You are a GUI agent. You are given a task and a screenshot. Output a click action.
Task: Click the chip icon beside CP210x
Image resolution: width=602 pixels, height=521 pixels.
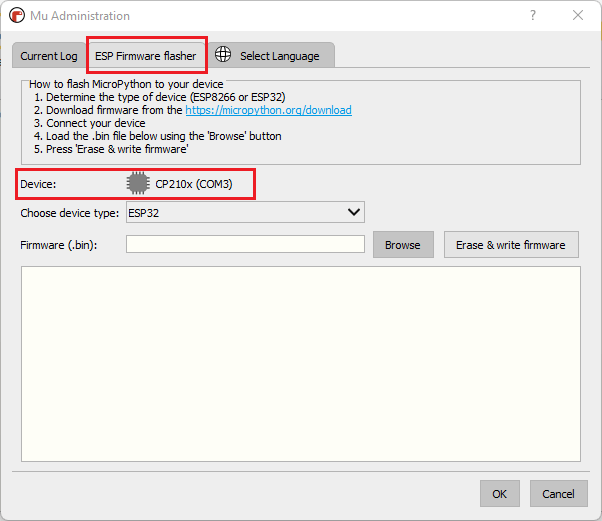(x=138, y=184)
